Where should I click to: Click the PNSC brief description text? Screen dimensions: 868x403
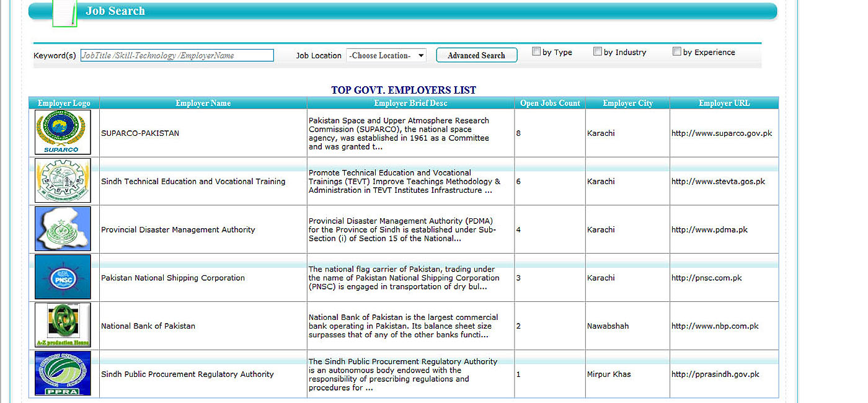tap(404, 278)
